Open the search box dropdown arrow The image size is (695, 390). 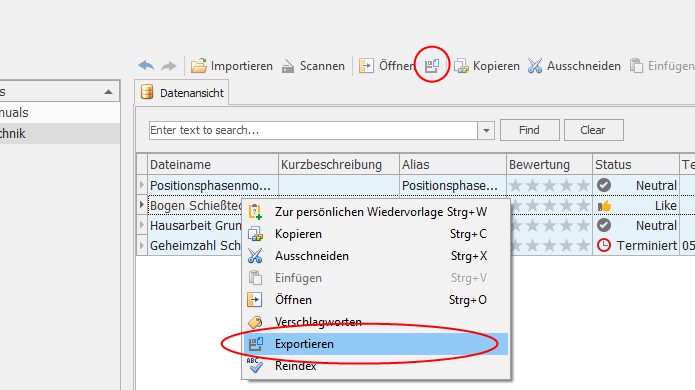pos(486,130)
